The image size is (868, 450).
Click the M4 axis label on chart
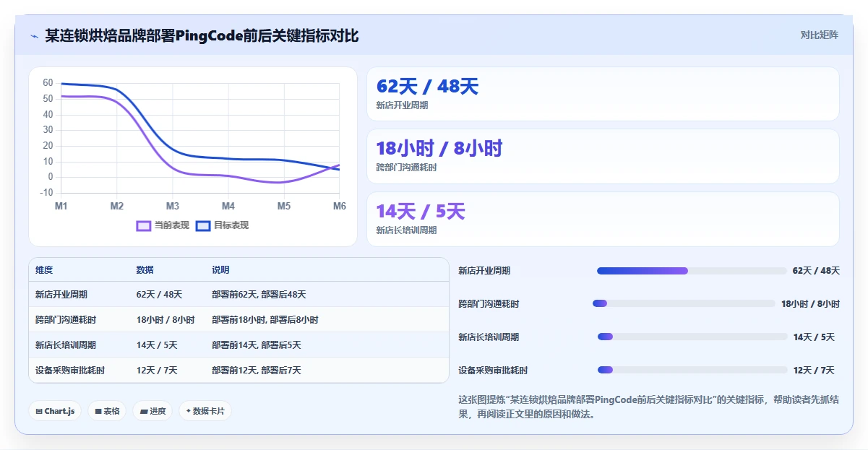[228, 207]
